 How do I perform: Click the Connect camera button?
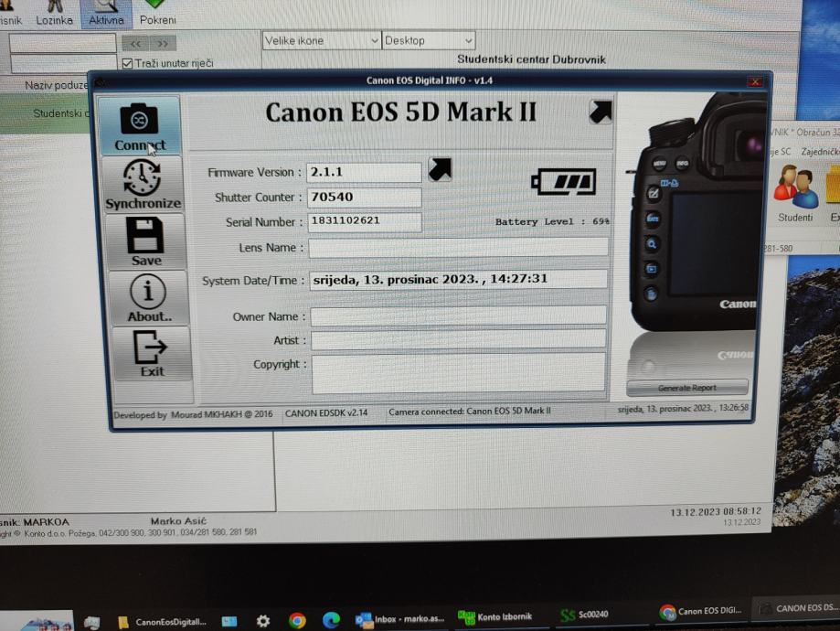[x=139, y=126]
